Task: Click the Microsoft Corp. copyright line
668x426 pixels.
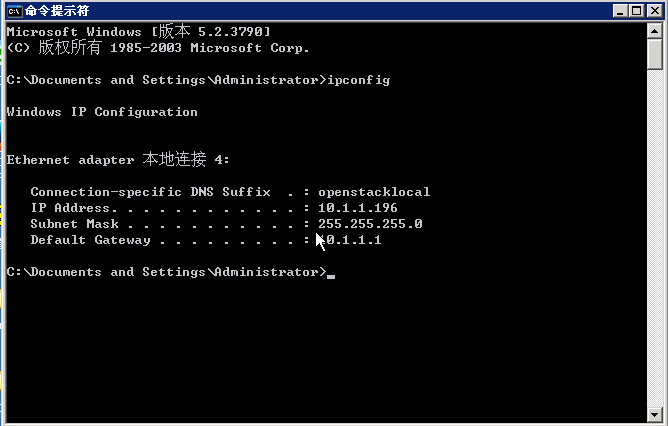Action: click(x=158, y=48)
